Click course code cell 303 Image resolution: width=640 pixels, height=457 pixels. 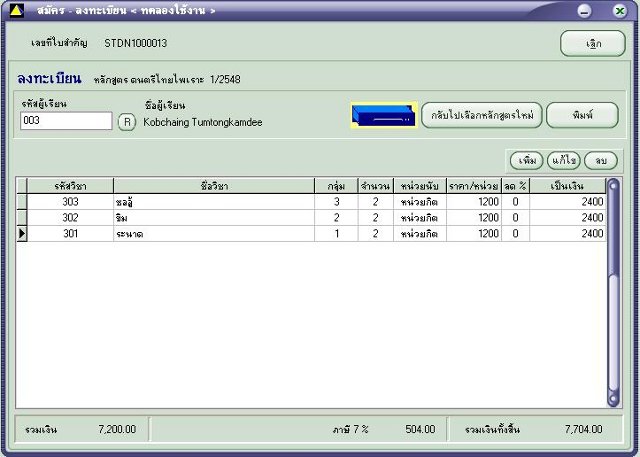(x=70, y=202)
